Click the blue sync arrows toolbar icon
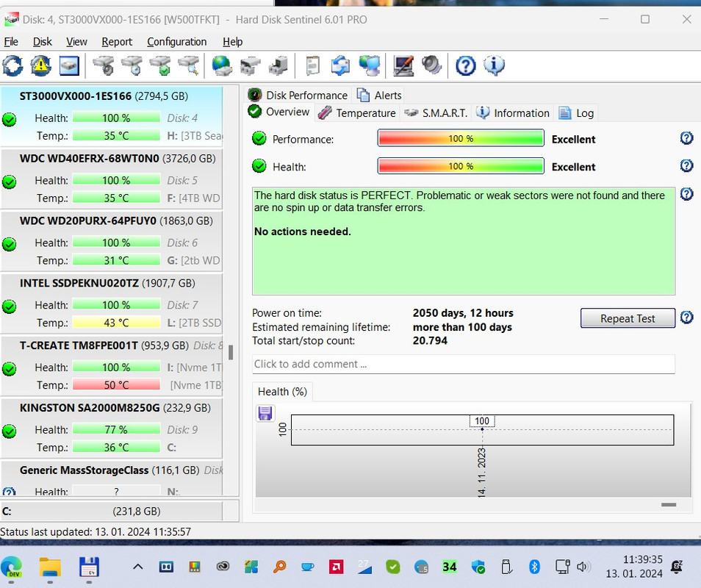The width and height of the screenshot is (701, 588). click(341, 65)
